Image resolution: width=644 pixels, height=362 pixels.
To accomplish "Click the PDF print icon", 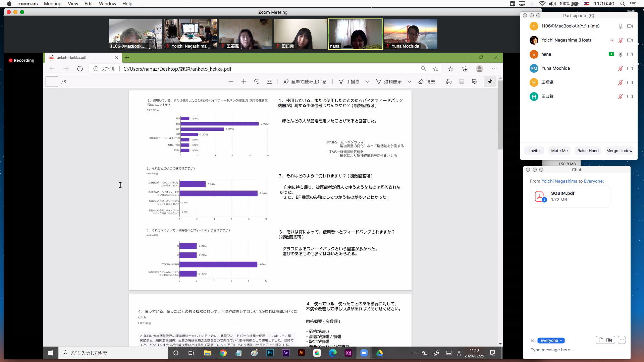I will [x=448, y=82].
